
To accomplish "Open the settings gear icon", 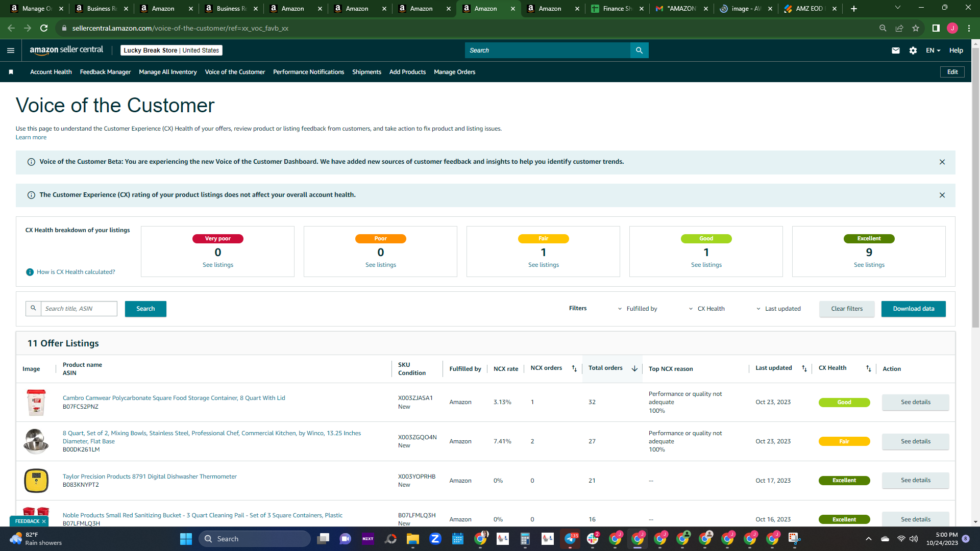I will click(x=913, y=51).
